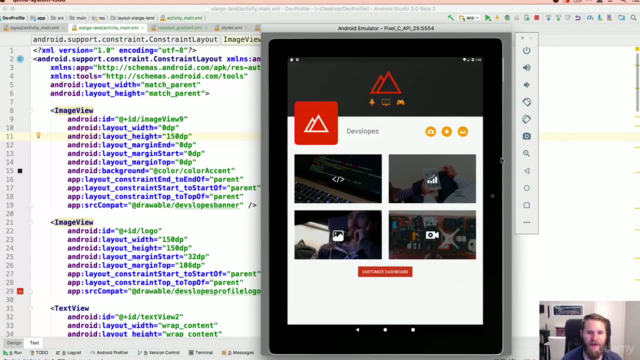Tap the tablet's on-screen recents button
The width and height of the screenshot is (640, 360).
(x=413, y=330)
